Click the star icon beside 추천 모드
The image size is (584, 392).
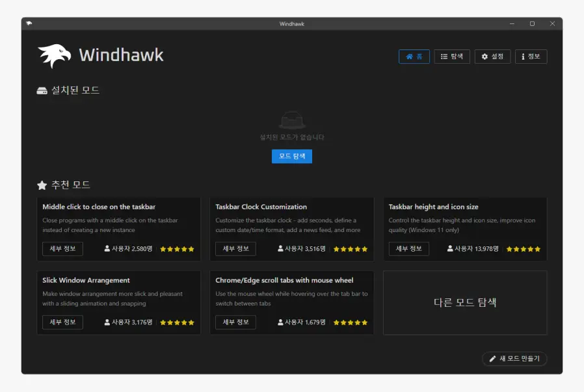pyautogui.click(x=42, y=185)
